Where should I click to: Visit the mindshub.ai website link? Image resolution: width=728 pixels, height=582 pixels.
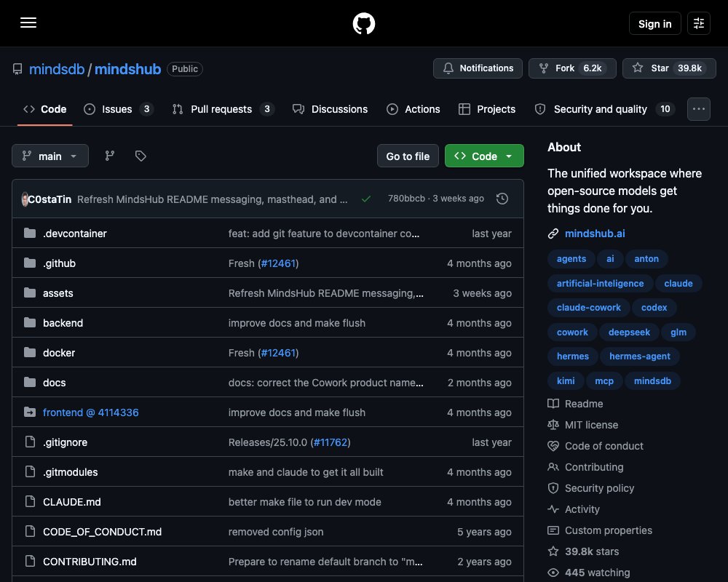point(595,234)
